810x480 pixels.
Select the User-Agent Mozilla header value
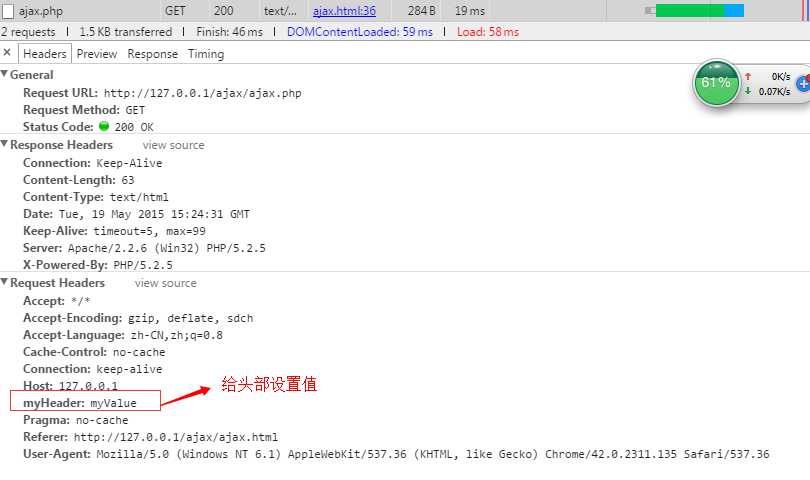[x=433, y=454]
